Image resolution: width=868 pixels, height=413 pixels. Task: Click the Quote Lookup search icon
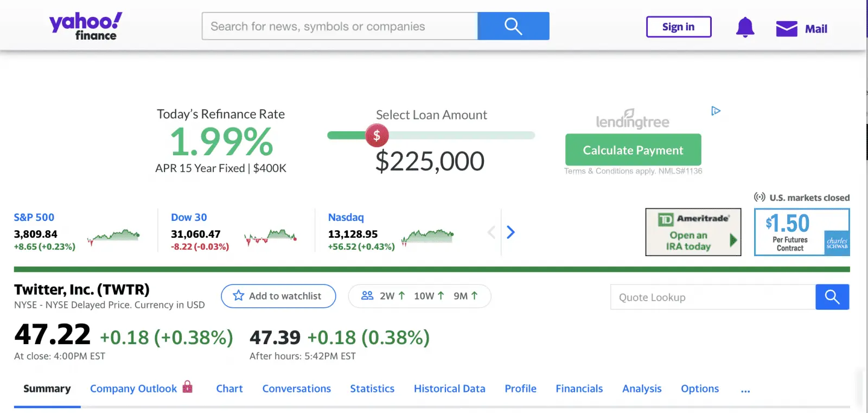(x=832, y=297)
